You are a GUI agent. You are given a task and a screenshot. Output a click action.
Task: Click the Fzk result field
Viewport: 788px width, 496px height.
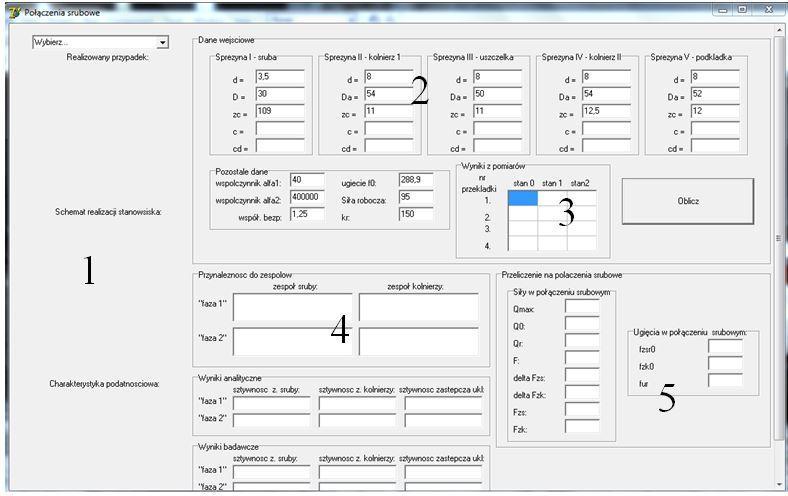[582, 426]
